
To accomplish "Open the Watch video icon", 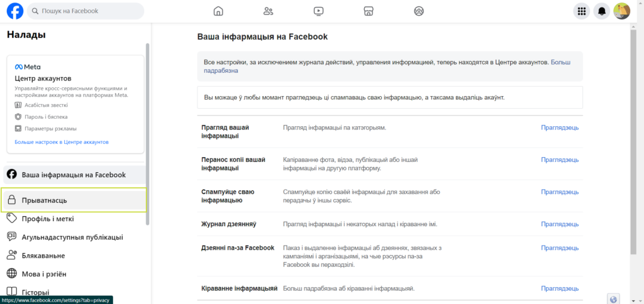I will [318, 11].
